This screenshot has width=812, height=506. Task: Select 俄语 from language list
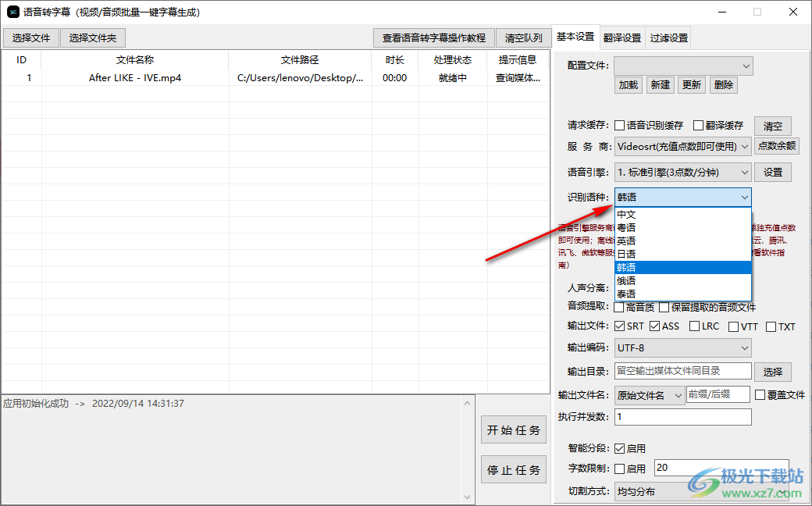pyautogui.click(x=683, y=280)
